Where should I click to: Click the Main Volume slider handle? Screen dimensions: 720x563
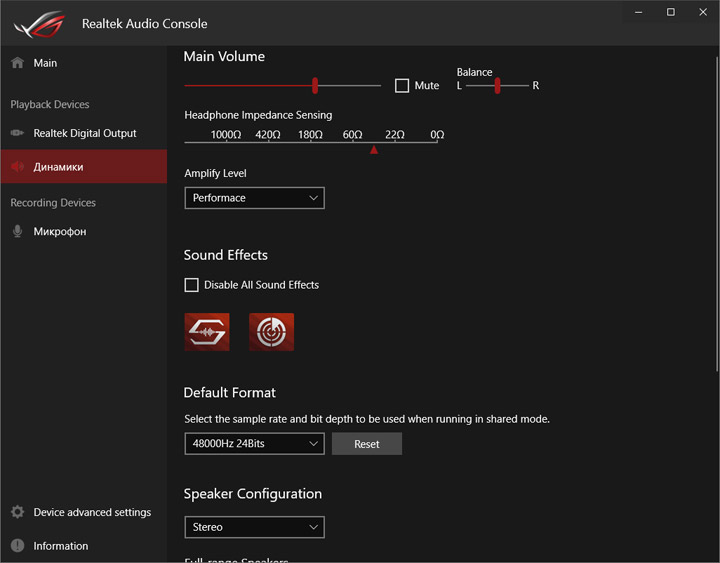[x=315, y=86]
